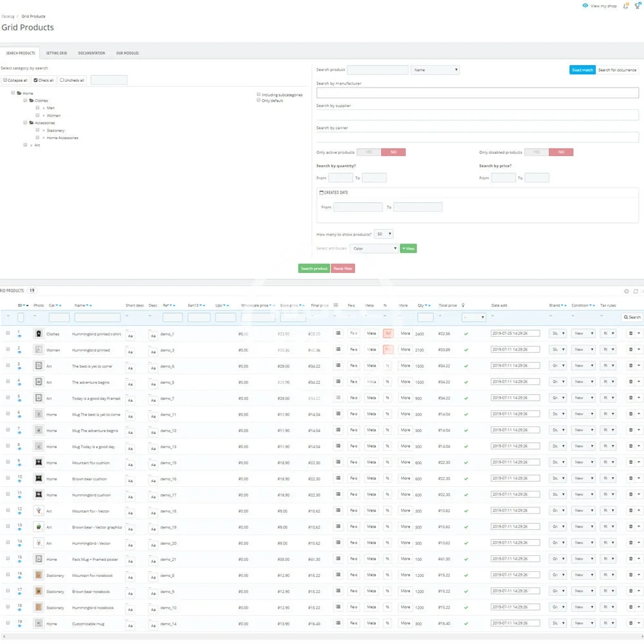644x644 pixels.
Task: Click the Search by manufacturer input field
Action: pos(477,93)
